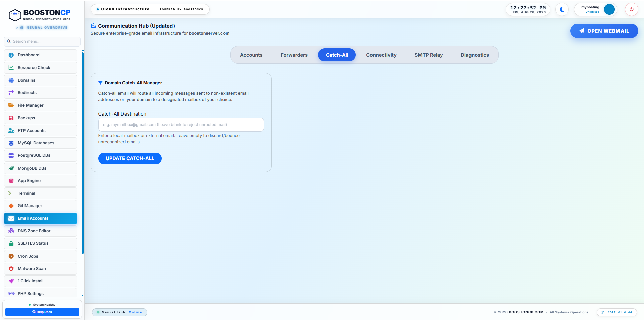Click the blue user avatar circle
Screen dimensions: 644x320
[x=609, y=9]
